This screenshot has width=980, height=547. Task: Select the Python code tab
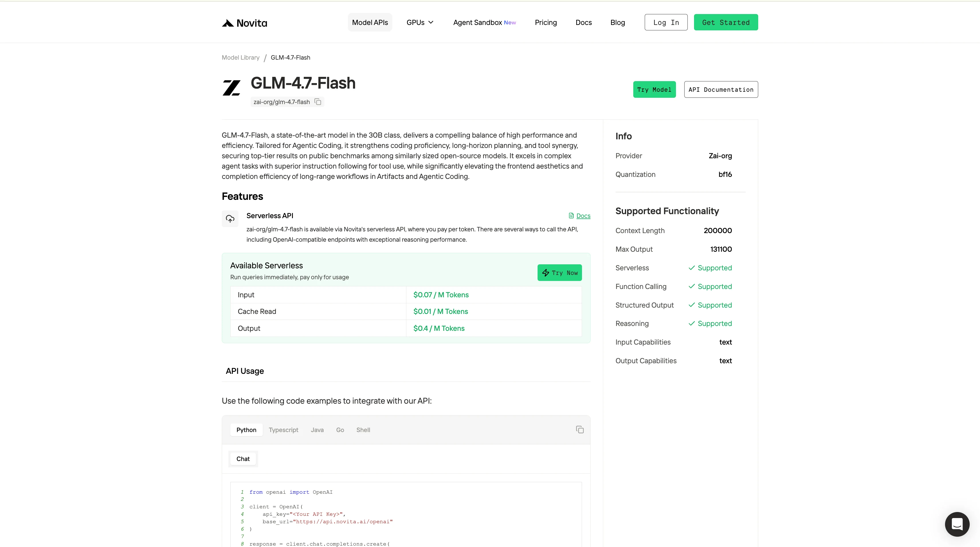click(246, 430)
